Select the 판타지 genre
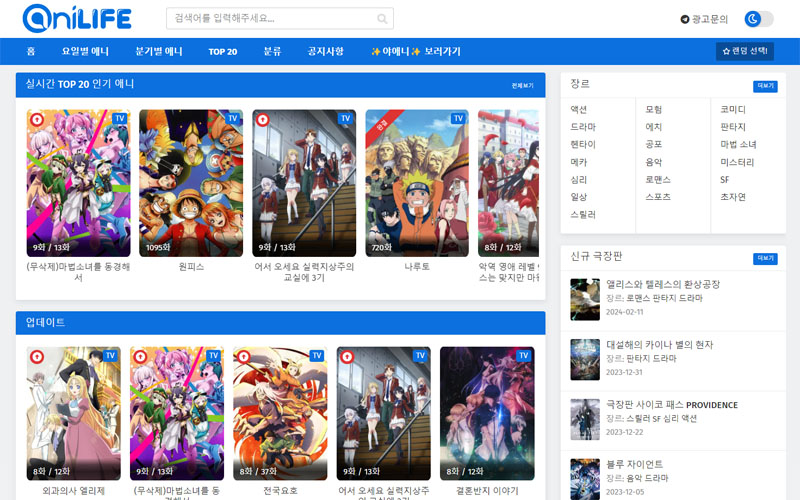The width and height of the screenshot is (800, 500). click(x=733, y=127)
